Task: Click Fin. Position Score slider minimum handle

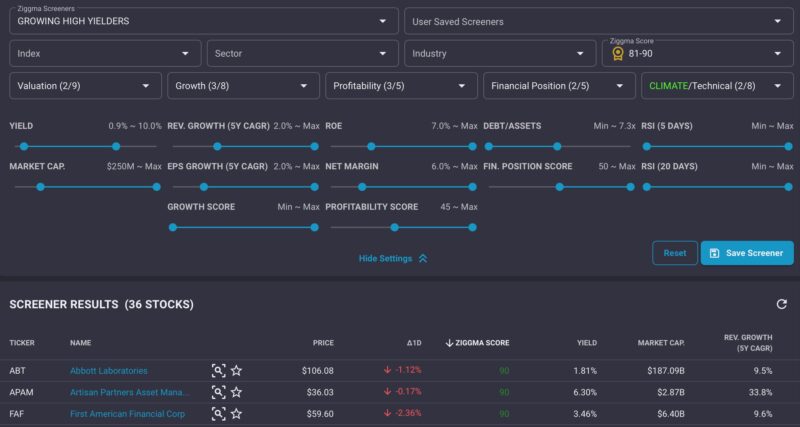Action: point(560,187)
